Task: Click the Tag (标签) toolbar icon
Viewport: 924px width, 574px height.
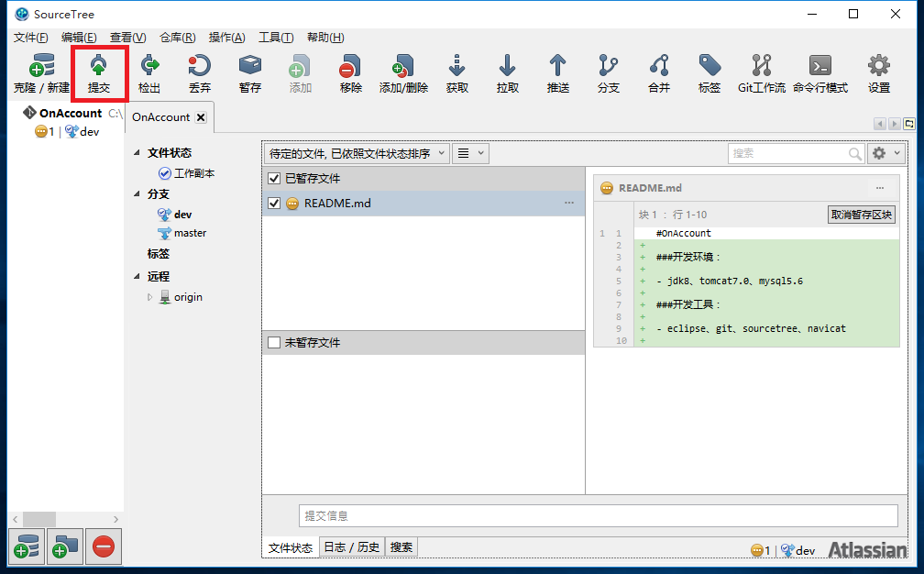Action: point(709,73)
